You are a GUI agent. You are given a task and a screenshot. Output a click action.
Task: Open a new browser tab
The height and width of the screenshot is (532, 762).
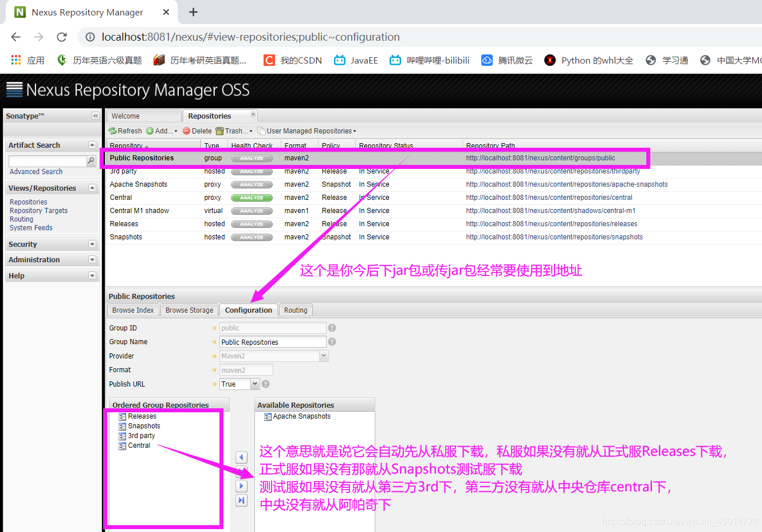click(193, 12)
